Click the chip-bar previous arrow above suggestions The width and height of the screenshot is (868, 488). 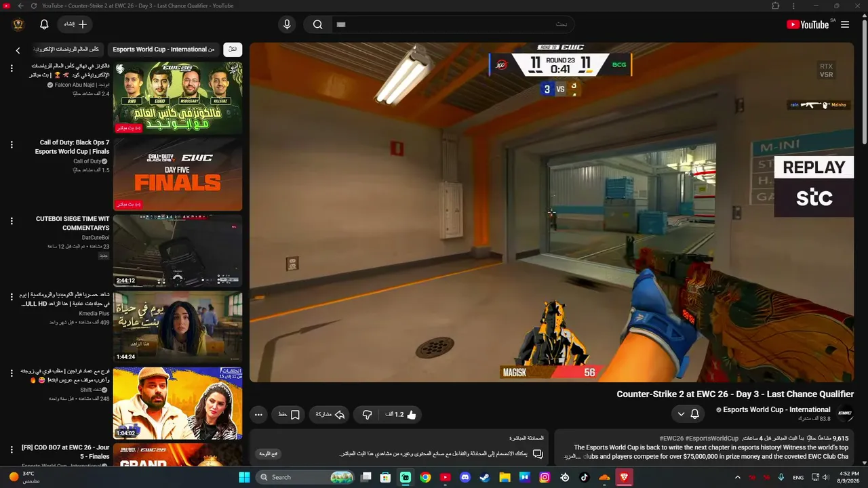pyautogui.click(x=18, y=49)
